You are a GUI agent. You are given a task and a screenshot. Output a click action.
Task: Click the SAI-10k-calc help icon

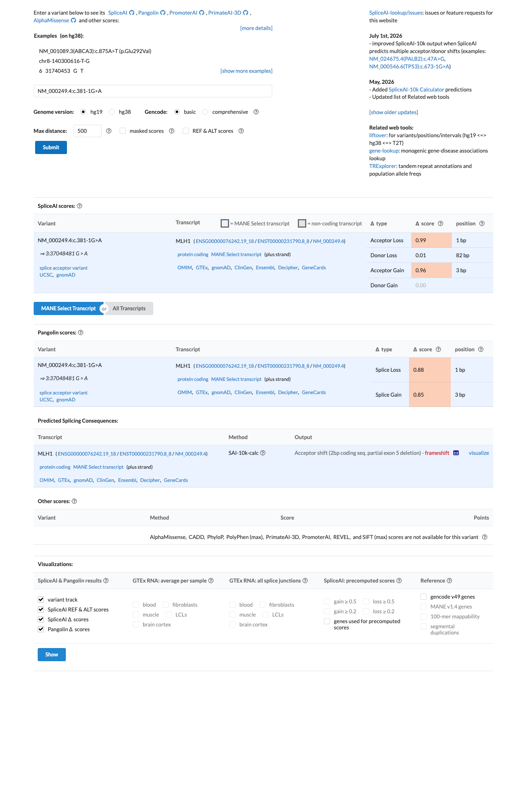tap(263, 453)
